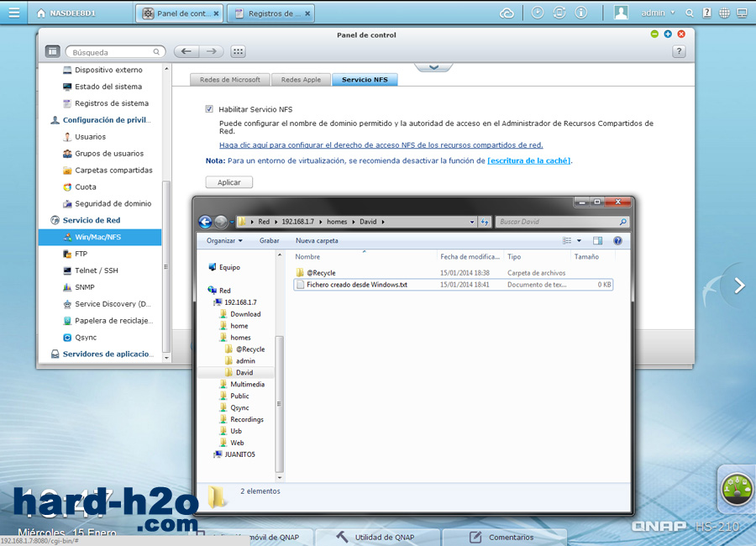Click Grabar in Explorer toolbar
This screenshot has height=546, width=756.
coord(269,241)
